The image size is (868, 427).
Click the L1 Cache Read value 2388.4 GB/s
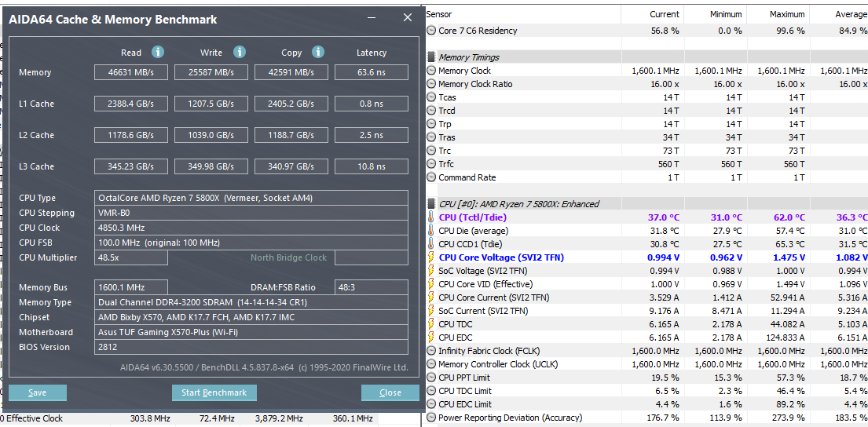(x=131, y=104)
